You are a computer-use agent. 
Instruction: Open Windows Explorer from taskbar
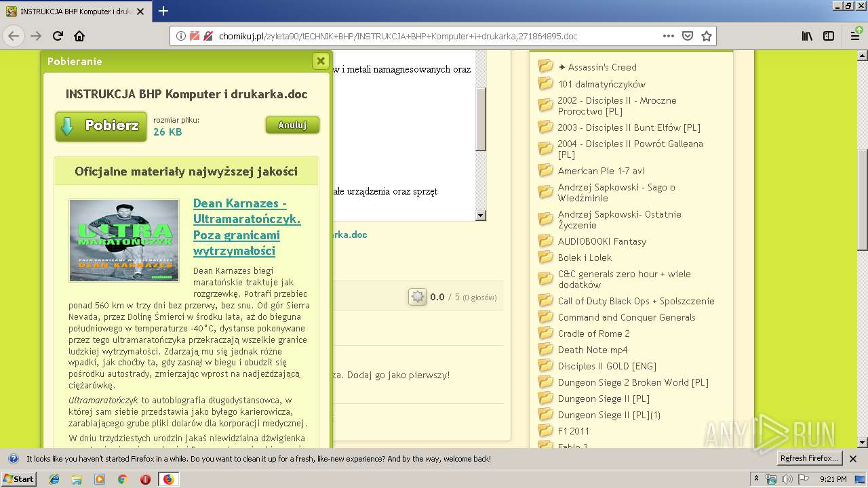77,479
